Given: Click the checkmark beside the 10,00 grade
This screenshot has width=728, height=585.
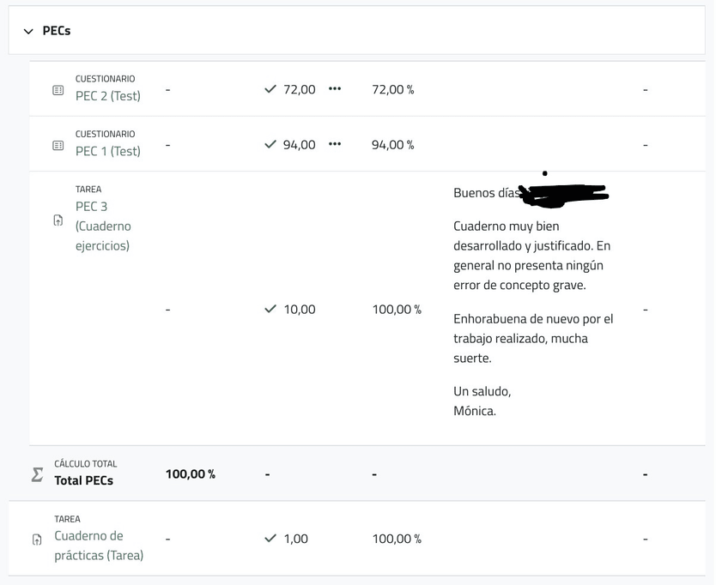Looking at the screenshot, I should click(271, 309).
